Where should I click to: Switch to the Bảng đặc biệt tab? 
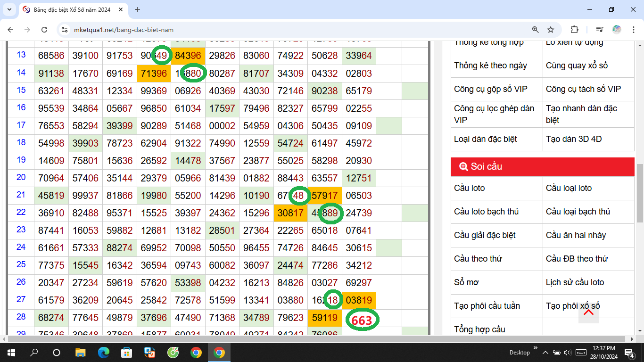click(x=71, y=9)
